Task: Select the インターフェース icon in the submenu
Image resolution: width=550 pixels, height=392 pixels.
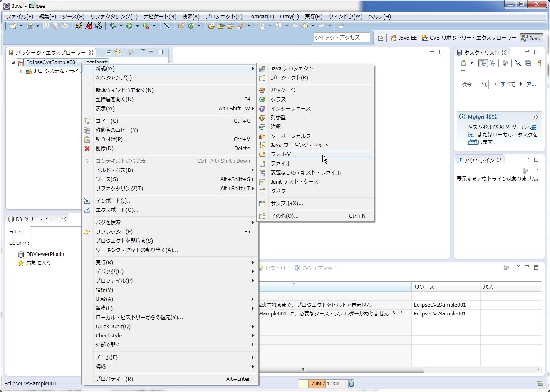Action: tap(262, 108)
